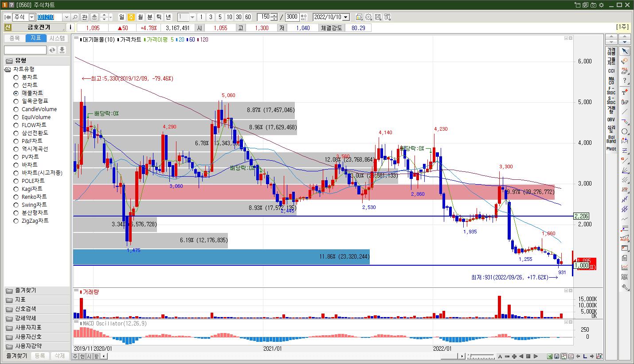Select the CandleVolume radio option
Image resolution: width=634 pixels, height=364 pixels.
(x=16, y=109)
